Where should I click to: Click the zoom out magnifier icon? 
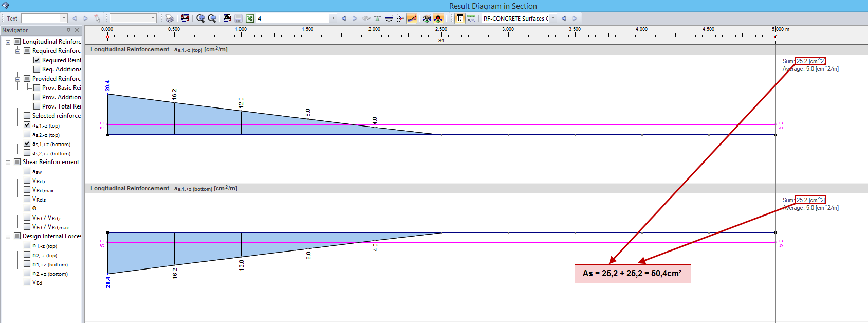click(212, 19)
